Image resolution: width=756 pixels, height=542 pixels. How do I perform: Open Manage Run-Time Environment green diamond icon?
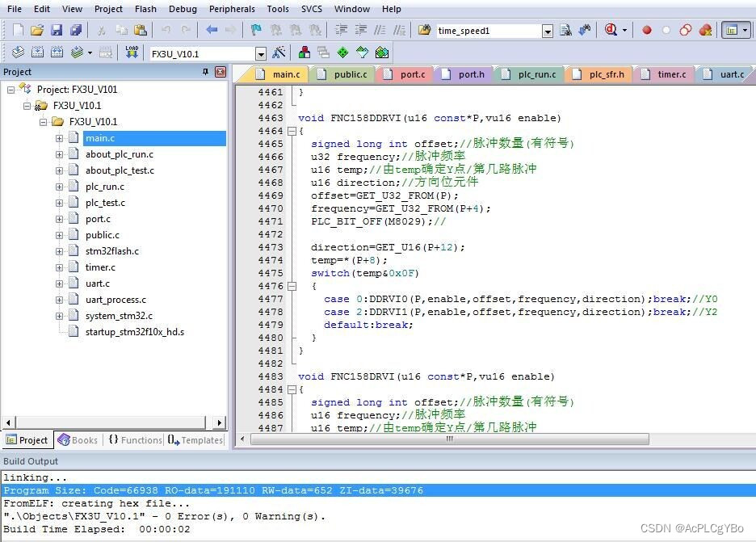point(342,52)
